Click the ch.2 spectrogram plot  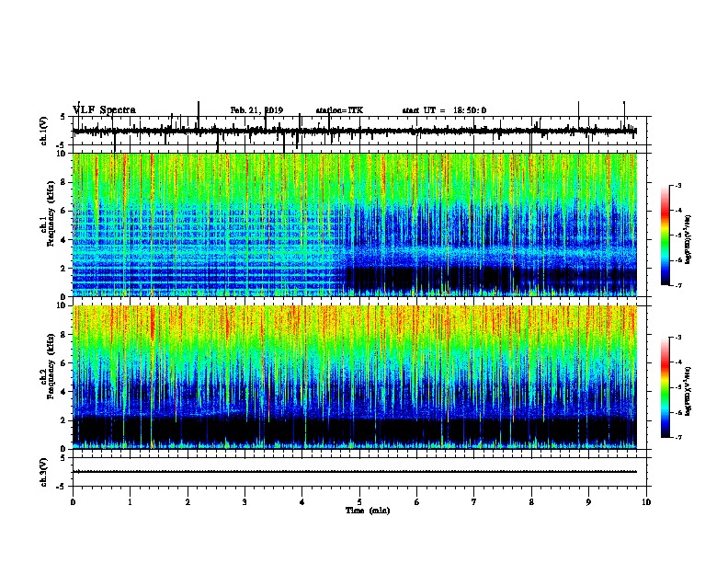355,377
